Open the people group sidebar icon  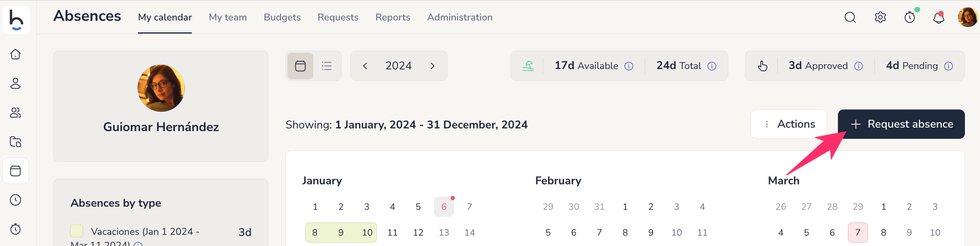coord(15,113)
